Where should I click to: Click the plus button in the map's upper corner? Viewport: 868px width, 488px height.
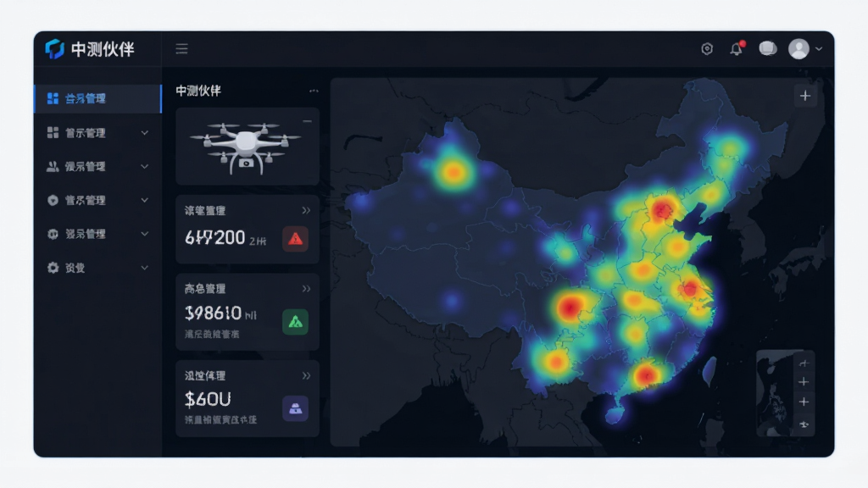[x=805, y=96]
